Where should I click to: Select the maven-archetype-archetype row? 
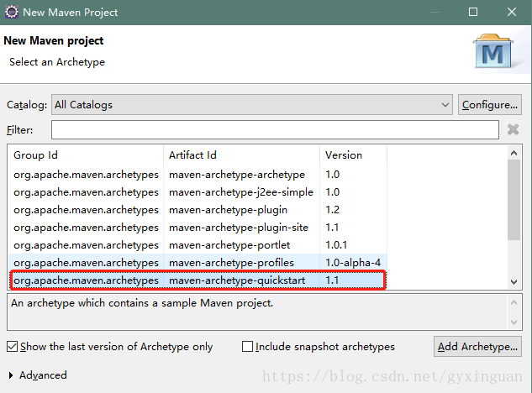click(x=198, y=175)
